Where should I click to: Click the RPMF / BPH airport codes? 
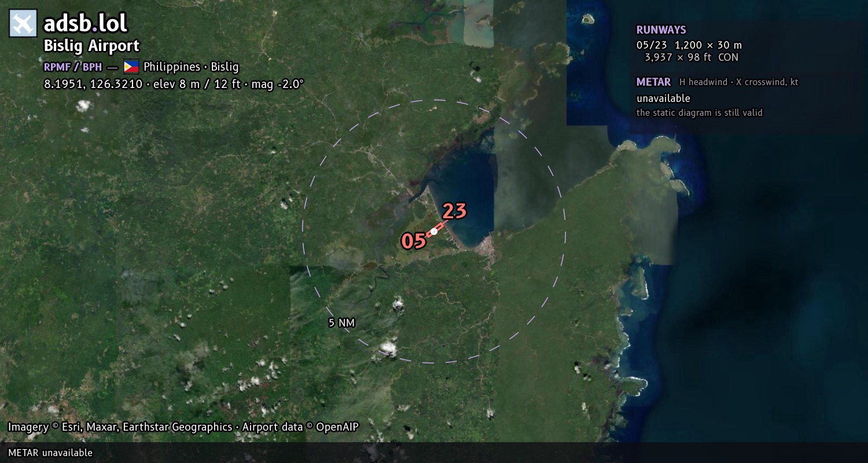pos(73,67)
